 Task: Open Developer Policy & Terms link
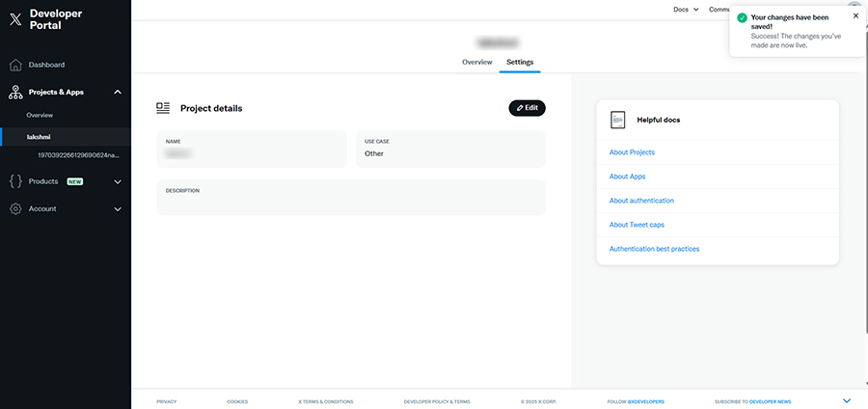[437, 402]
